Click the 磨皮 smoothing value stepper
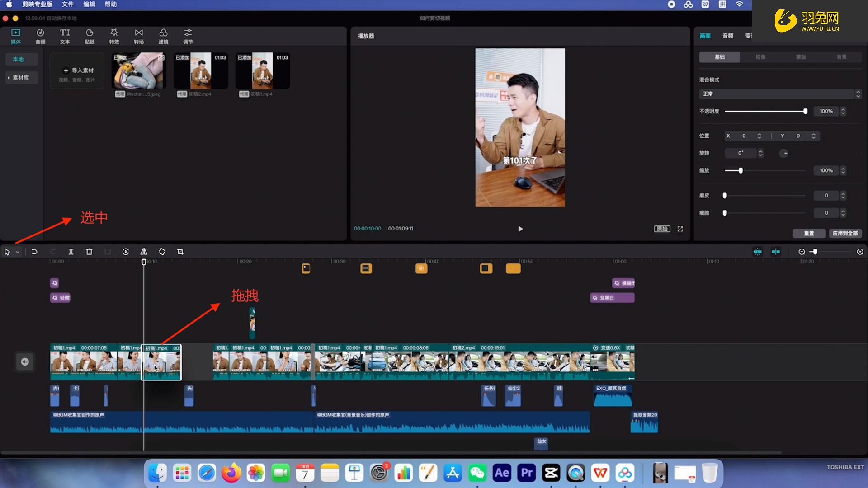Screen dimensions: 868x488 (843, 196)
